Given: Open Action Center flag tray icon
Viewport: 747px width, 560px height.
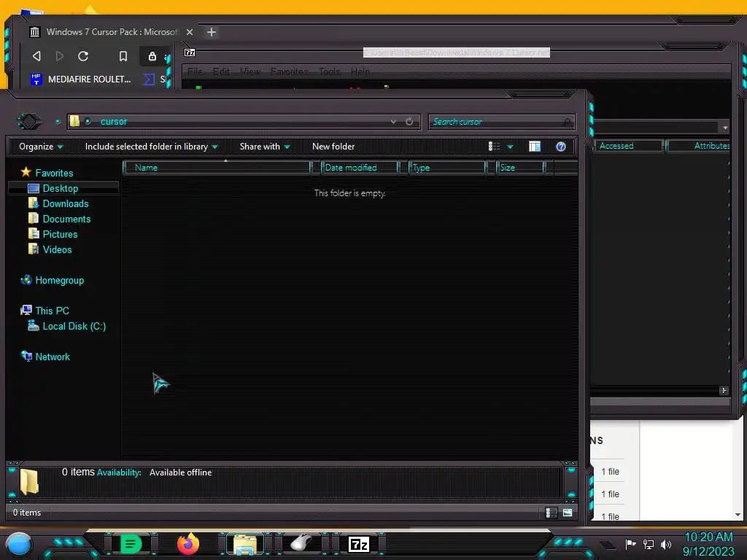Looking at the screenshot, I should coord(630,544).
